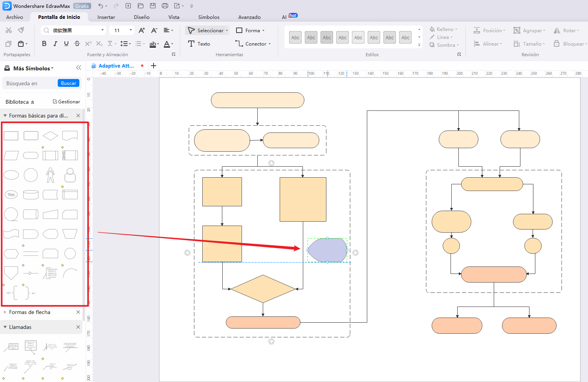Click the cut scissors icon in Portapapeles
588x382 pixels.
pyautogui.click(x=9, y=30)
